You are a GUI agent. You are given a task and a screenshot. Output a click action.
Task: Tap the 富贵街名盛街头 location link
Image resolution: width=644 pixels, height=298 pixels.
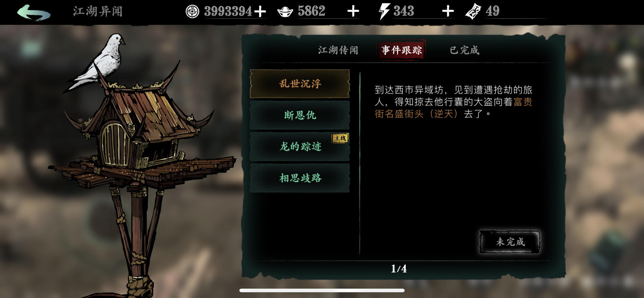(453, 108)
